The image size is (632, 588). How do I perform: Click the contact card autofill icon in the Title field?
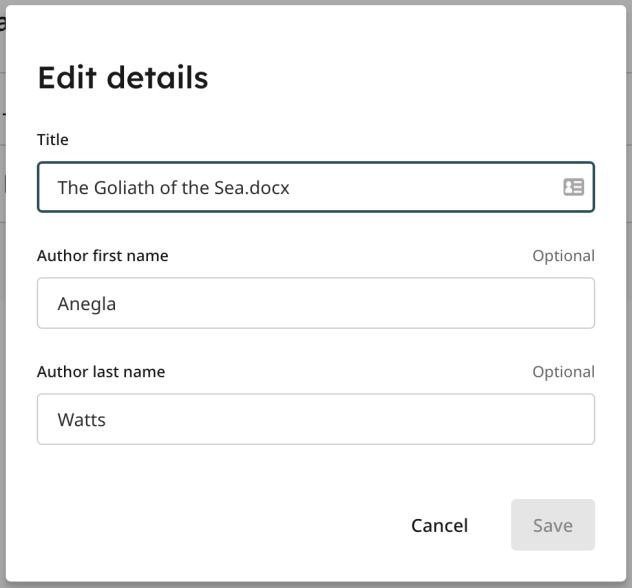(x=573, y=187)
